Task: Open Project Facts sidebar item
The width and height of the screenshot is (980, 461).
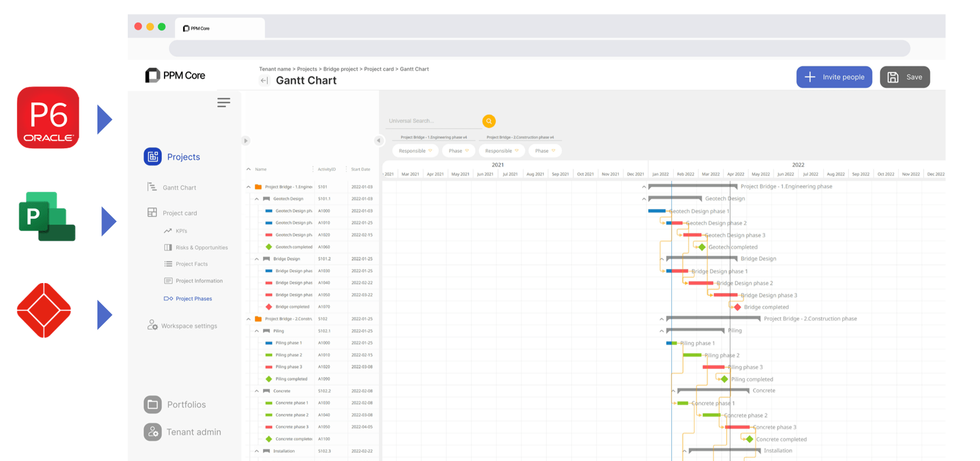Action: [x=186, y=264]
